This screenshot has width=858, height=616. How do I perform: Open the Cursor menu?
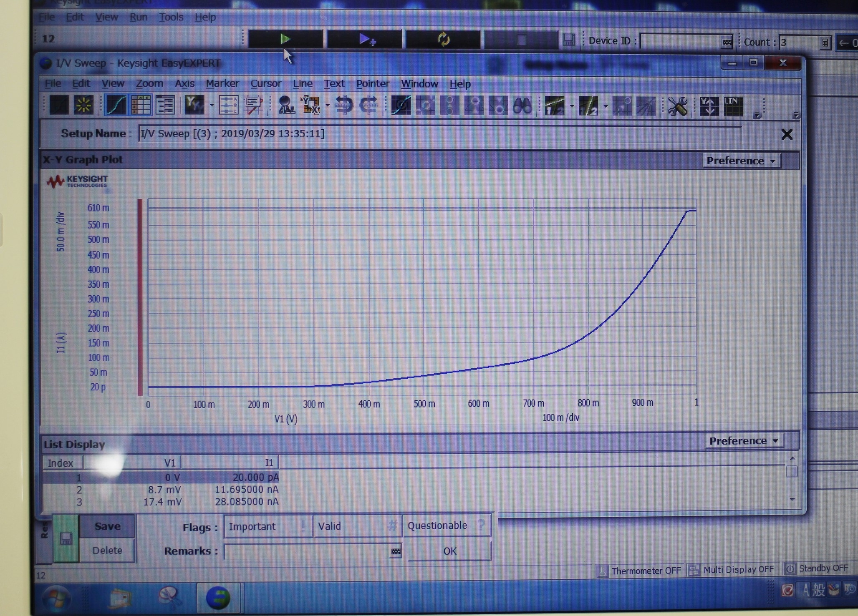coord(266,83)
